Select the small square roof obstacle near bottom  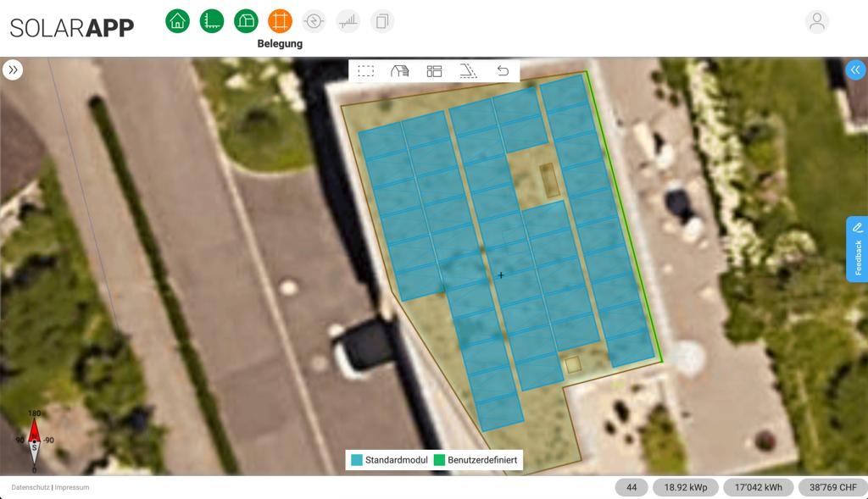[573, 364]
